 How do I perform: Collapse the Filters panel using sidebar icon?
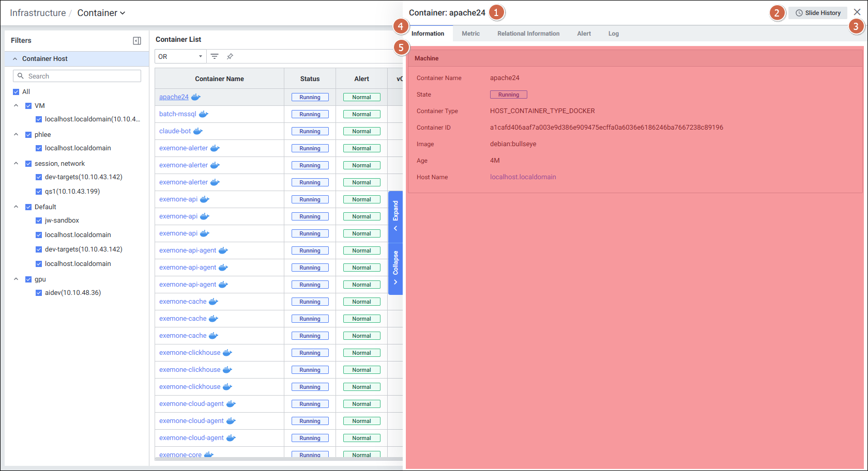click(x=137, y=41)
